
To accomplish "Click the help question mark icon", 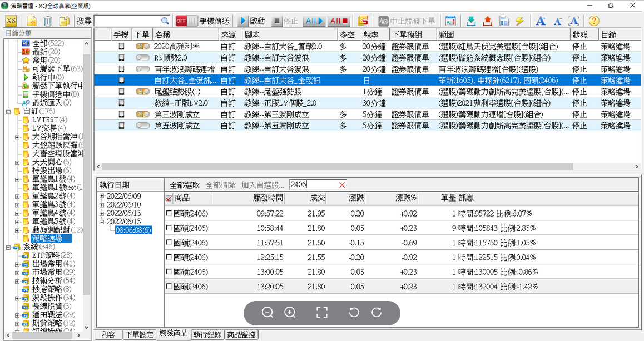I will (x=593, y=21).
